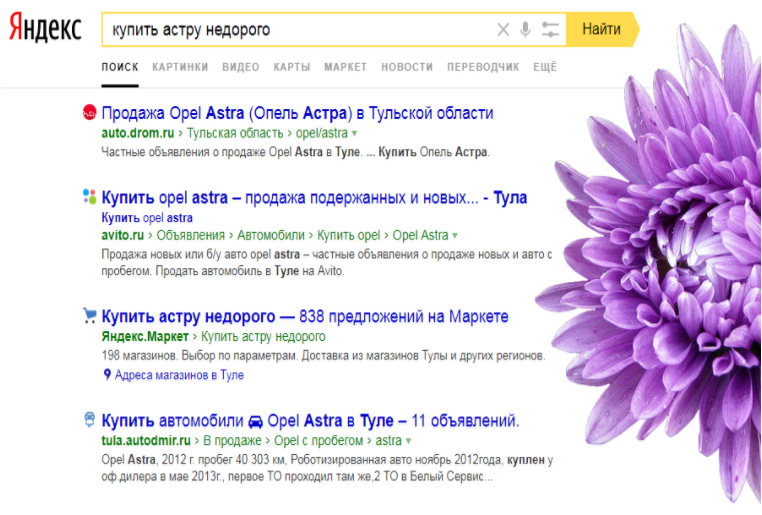Click the avito.ru domain link
The image size is (762, 515).
point(122,235)
